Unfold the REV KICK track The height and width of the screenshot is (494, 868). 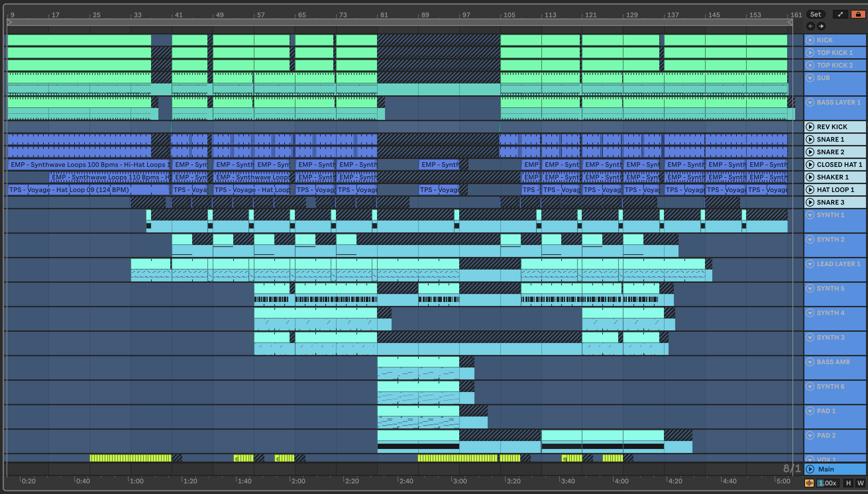[810, 127]
